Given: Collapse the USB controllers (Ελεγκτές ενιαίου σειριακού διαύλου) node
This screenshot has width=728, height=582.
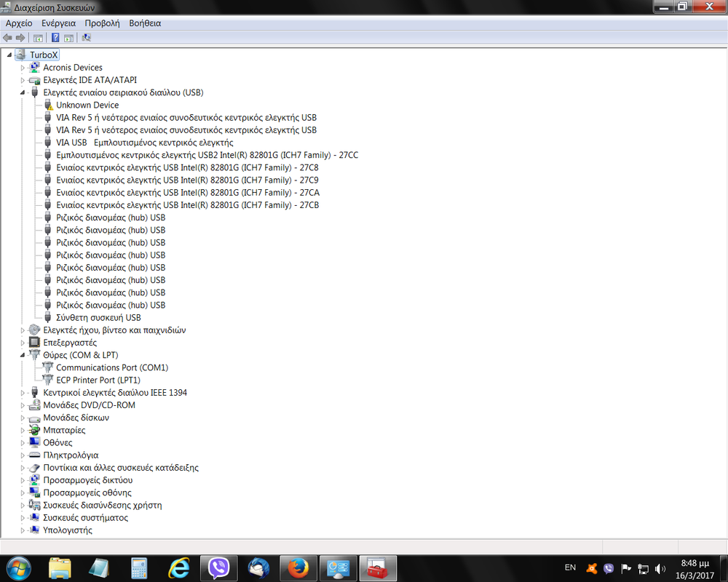Looking at the screenshot, I should click(23, 93).
